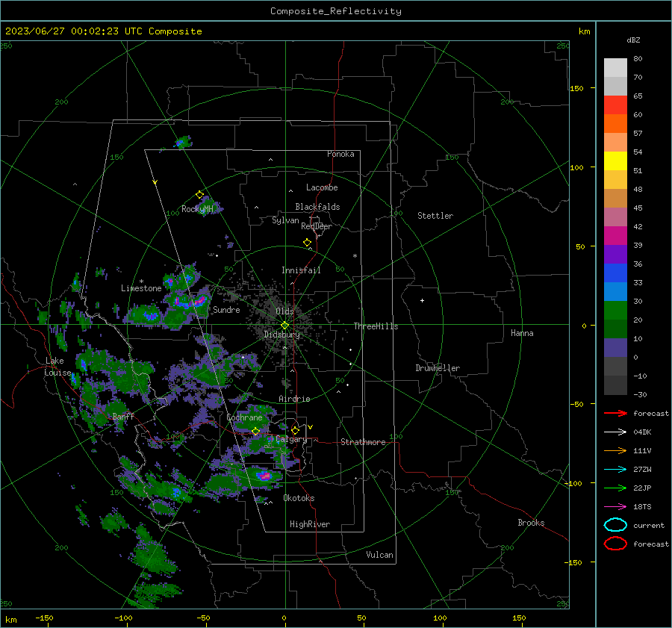Select the orange 111V arrow icon

[615, 450]
